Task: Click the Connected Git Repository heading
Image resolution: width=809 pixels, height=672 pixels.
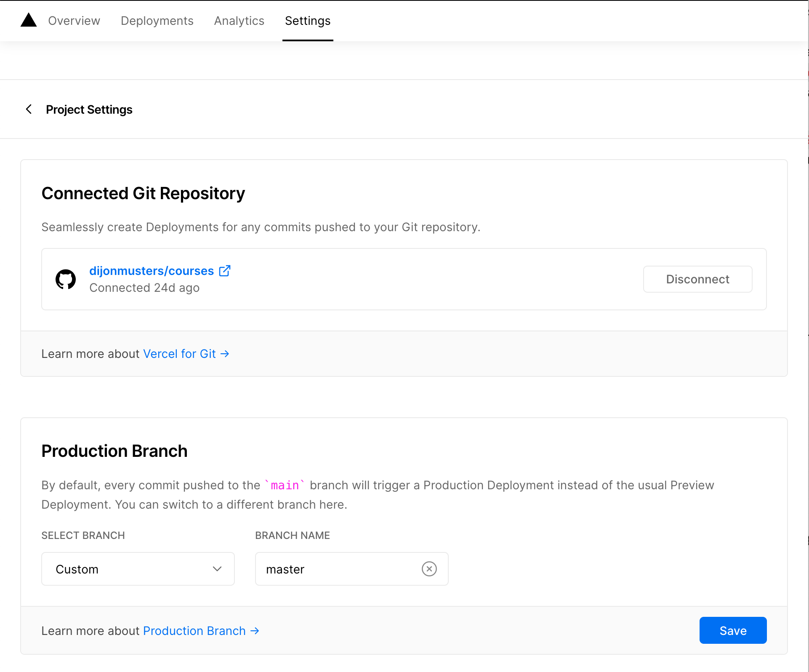Action: click(x=143, y=193)
